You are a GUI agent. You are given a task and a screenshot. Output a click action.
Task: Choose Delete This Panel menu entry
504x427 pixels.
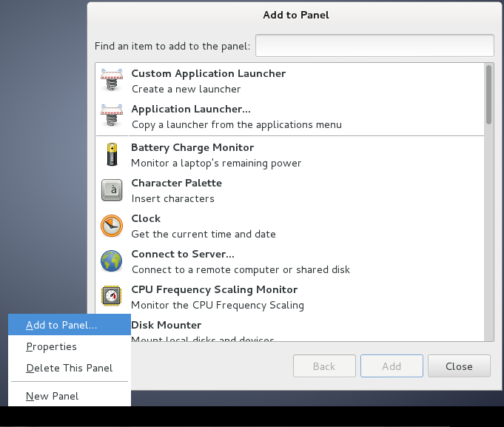70,368
